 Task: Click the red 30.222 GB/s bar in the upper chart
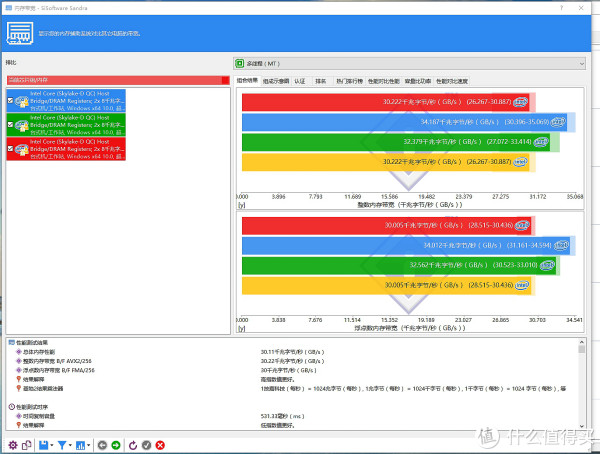pyautogui.click(x=386, y=102)
